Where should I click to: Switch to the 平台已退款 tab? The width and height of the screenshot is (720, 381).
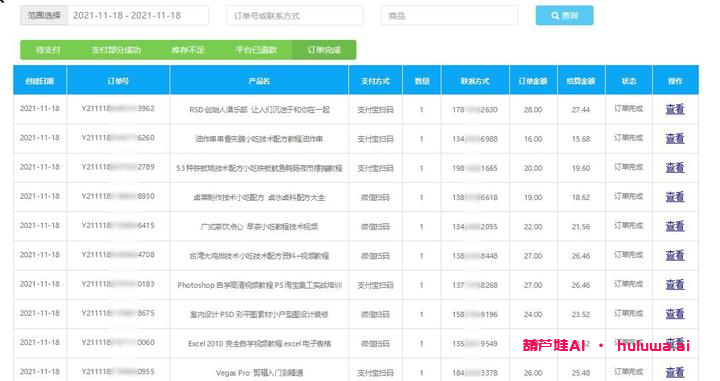tap(256, 50)
